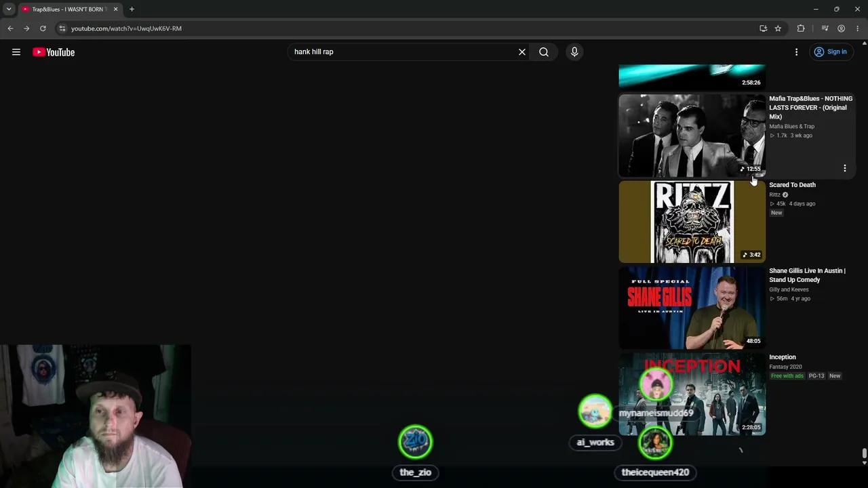Close the Trap&Blues tab
The width and height of the screenshot is (868, 488).
pos(115,9)
